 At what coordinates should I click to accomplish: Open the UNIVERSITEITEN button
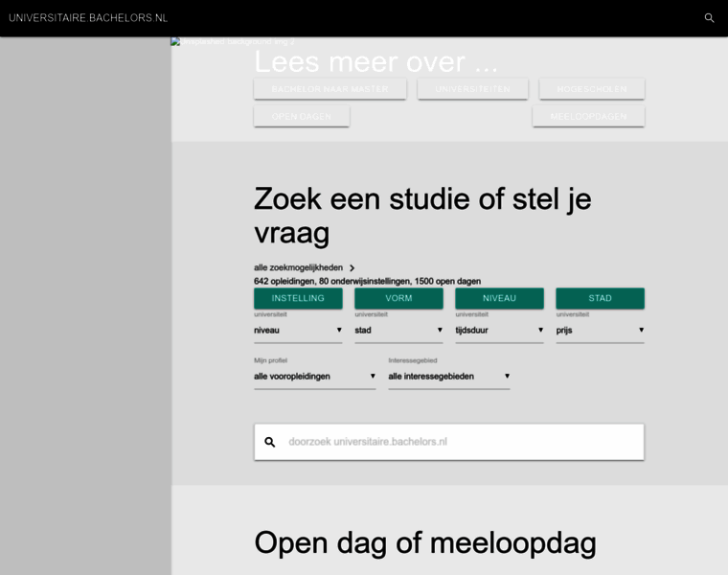472,89
